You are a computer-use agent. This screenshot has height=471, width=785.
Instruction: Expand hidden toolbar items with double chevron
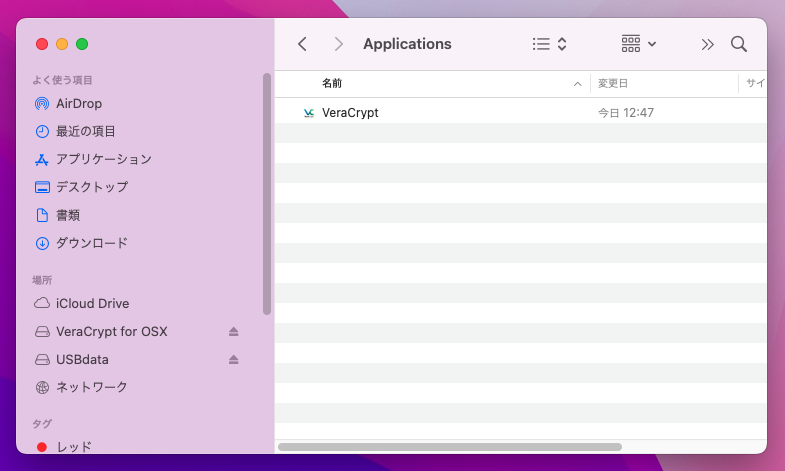707,44
